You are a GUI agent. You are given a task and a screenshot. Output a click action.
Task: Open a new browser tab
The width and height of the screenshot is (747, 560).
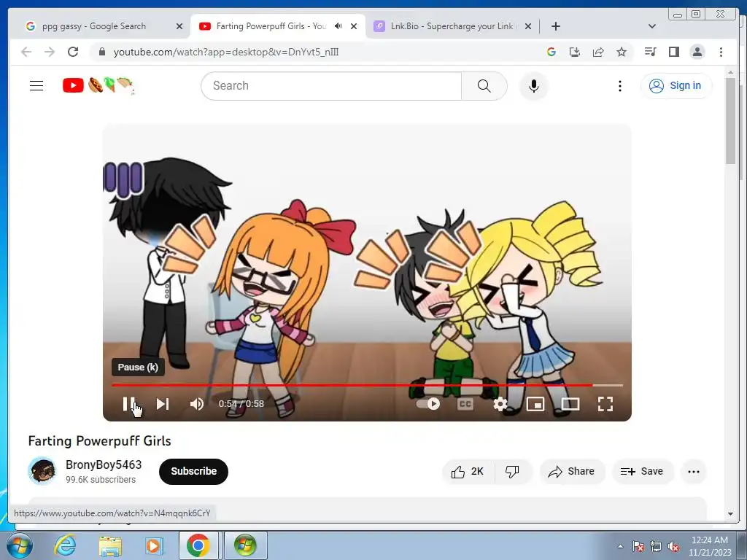(555, 26)
